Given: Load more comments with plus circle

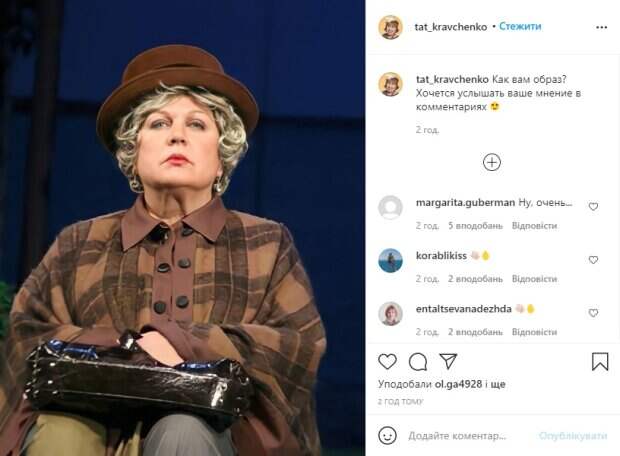Looking at the screenshot, I should click(492, 162).
